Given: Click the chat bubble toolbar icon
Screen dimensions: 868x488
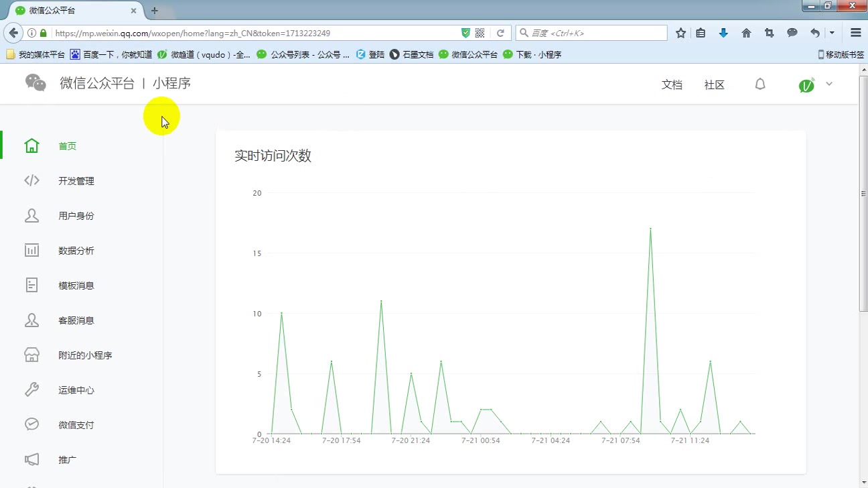Looking at the screenshot, I should tap(792, 33).
